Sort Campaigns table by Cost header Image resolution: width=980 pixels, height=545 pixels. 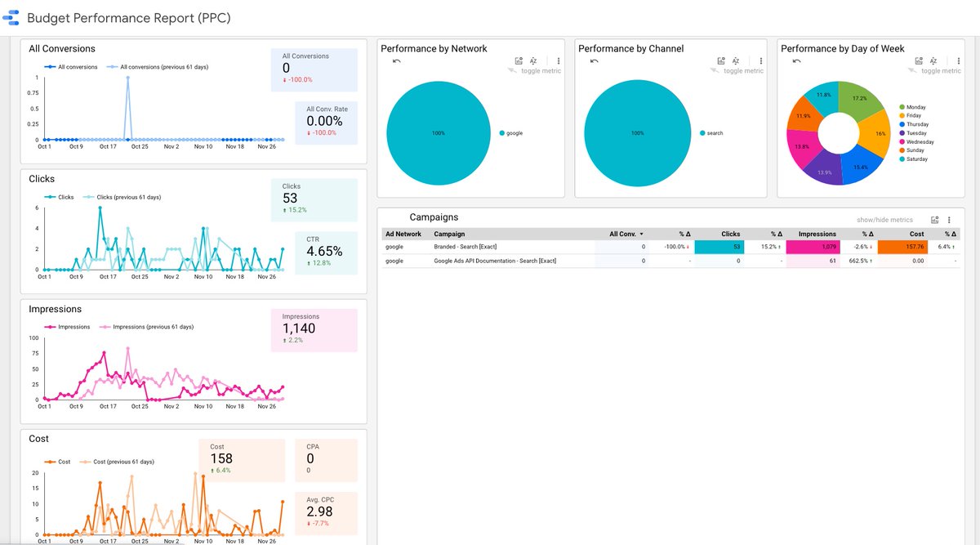pos(916,234)
